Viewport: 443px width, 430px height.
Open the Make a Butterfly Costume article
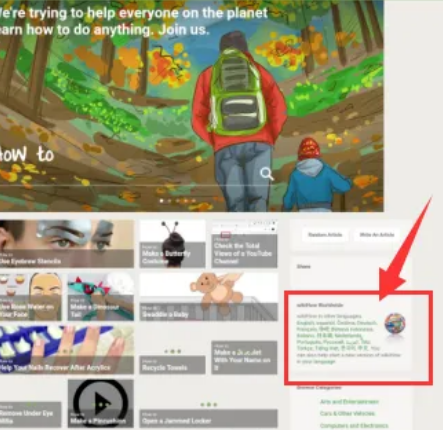pyautogui.click(x=172, y=244)
